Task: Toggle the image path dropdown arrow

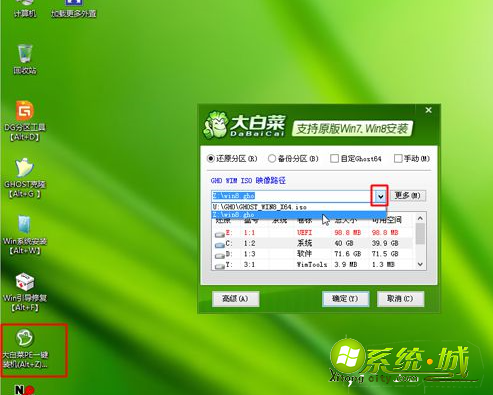Action: (380, 196)
